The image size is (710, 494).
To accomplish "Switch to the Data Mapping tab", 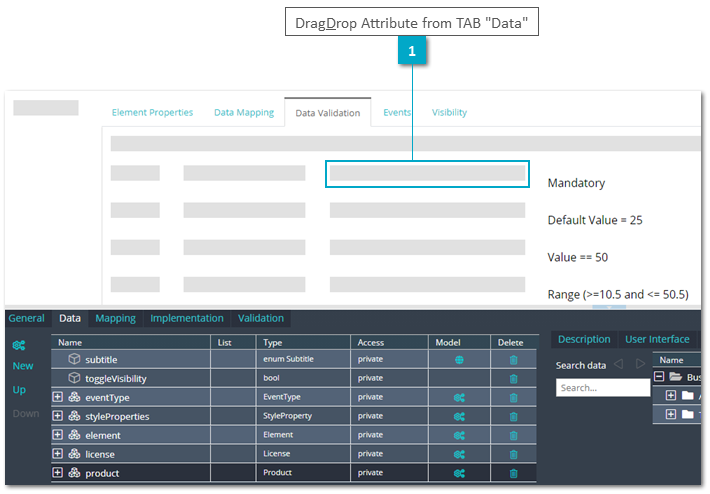I will [244, 112].
